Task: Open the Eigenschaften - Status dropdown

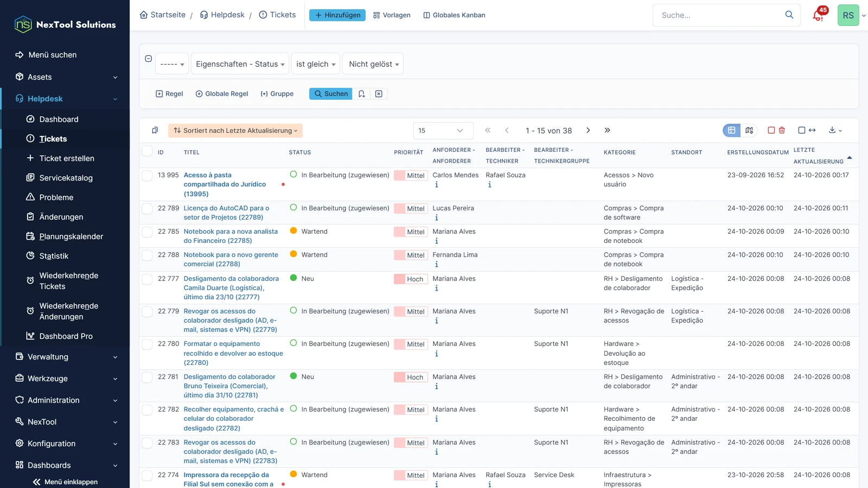Action: (240, 64)
